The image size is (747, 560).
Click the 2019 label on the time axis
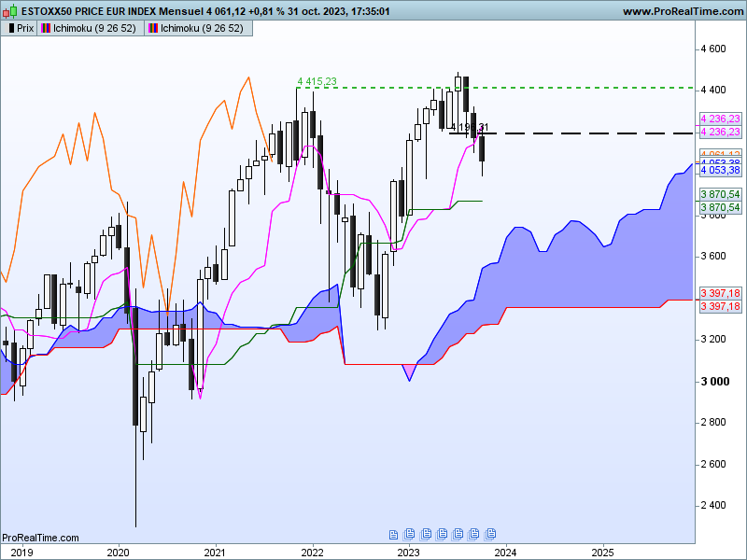coord(21,553)
